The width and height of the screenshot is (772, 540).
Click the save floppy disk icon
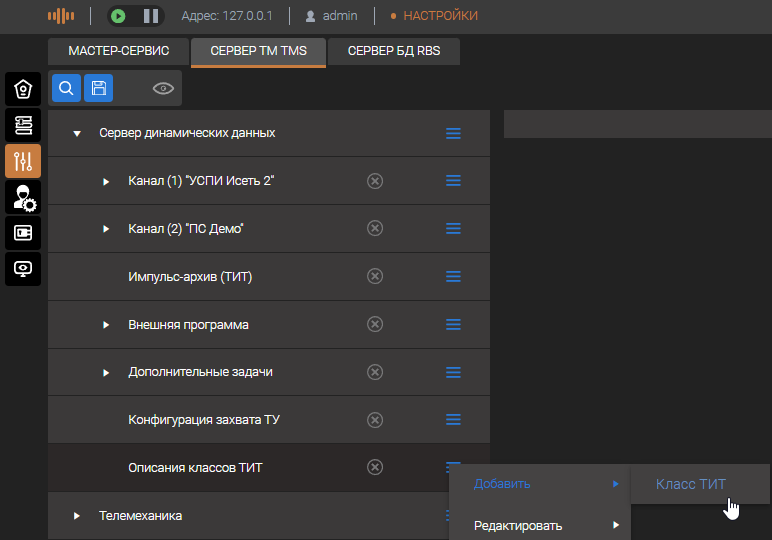[x=98, y=88]
